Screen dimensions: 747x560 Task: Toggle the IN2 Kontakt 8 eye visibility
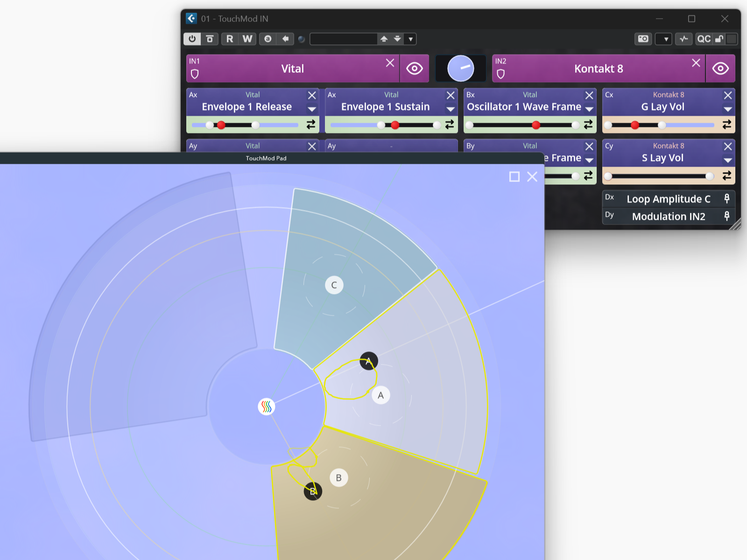point(720,69)
